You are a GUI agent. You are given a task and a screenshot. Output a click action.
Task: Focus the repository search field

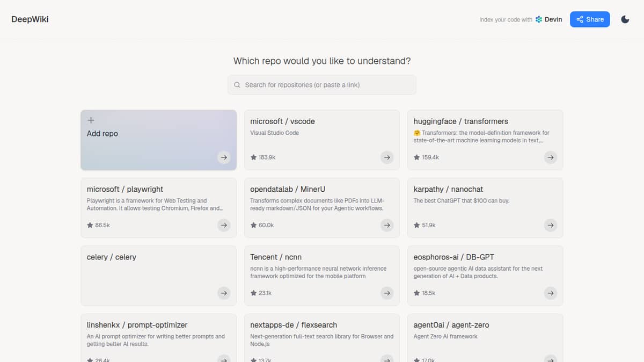pyautogui.click(x=322, y=85)
